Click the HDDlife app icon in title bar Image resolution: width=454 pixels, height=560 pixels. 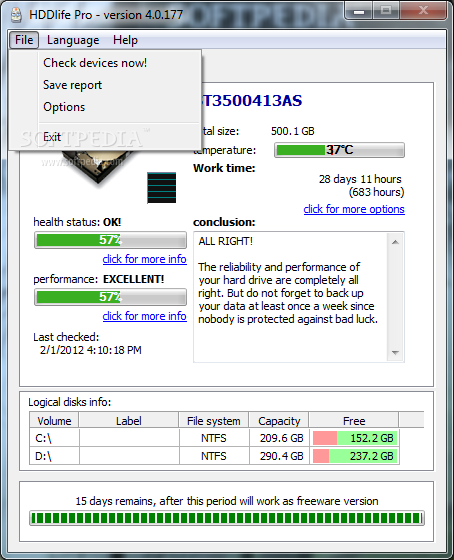(x=16, y=15)
